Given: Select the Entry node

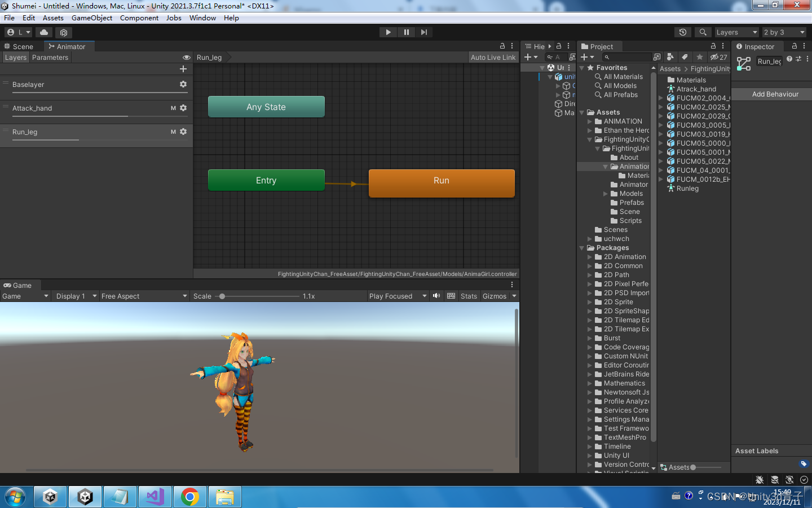Looking at the screenshot, I should 266,180.
